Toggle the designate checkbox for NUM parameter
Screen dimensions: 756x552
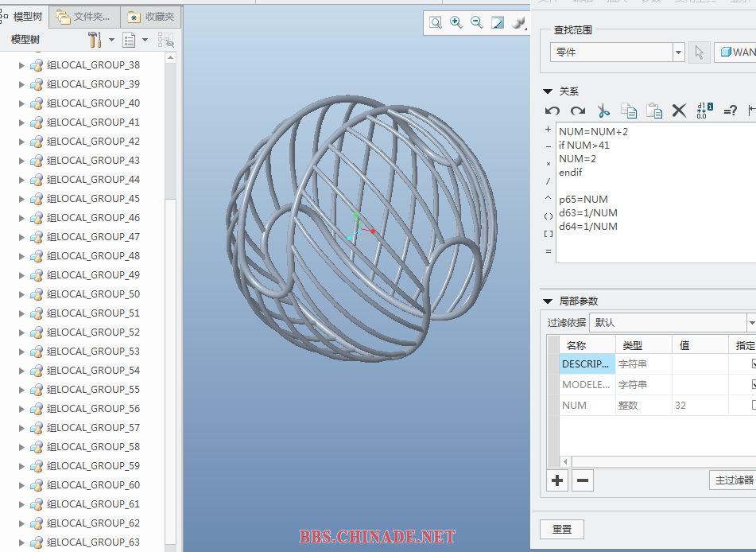753,405
